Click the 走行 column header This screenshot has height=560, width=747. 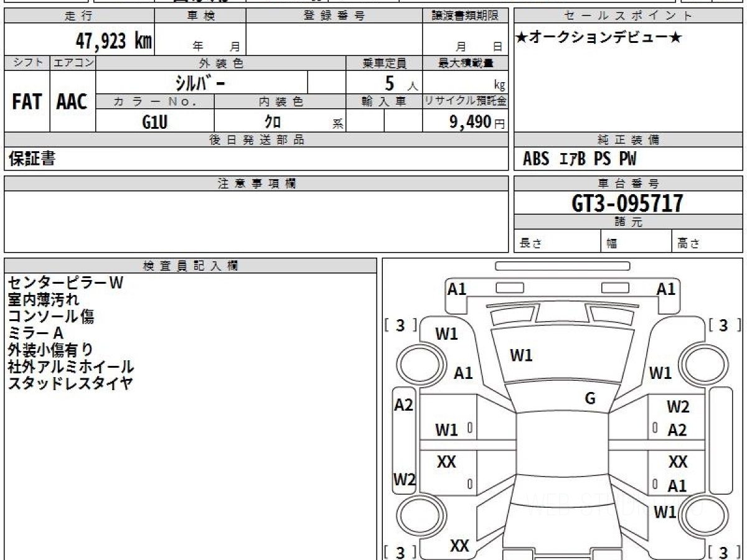pos(79,16)
